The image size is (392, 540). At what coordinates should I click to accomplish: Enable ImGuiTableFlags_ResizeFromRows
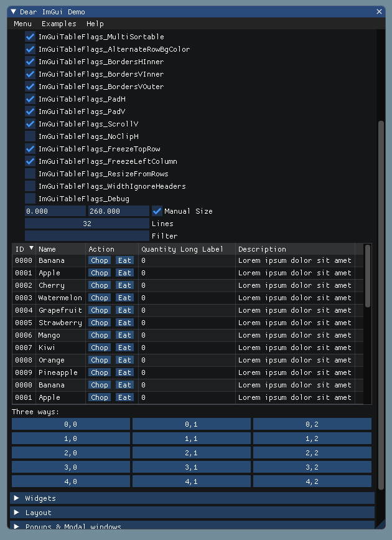(x=30, y=174)
